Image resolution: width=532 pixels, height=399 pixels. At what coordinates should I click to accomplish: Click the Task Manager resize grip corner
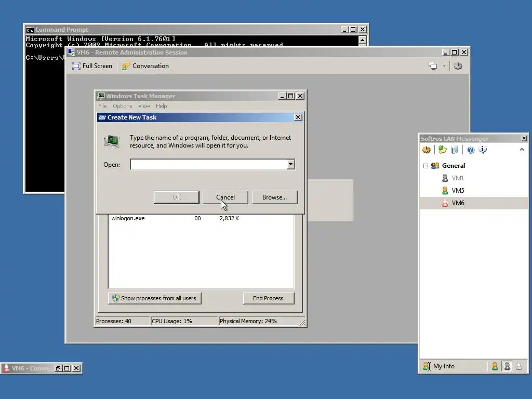tap(302, 322)
